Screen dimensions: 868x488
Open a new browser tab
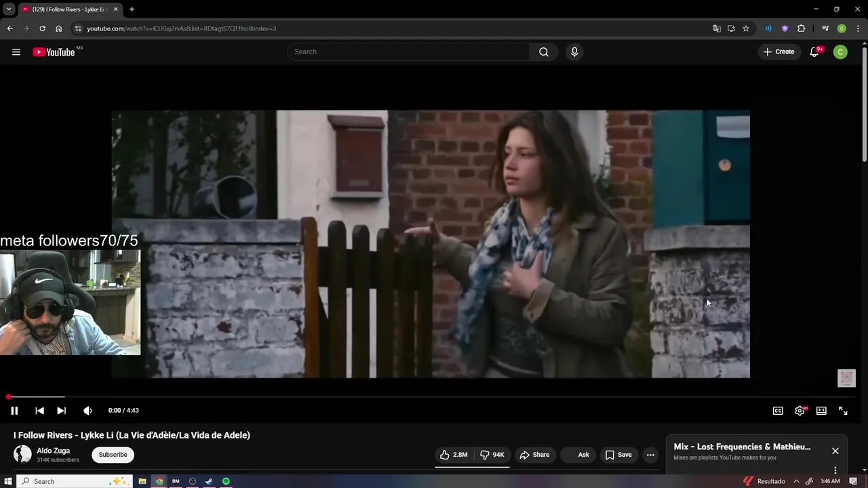pyautogui.click(x=132, y=9)
